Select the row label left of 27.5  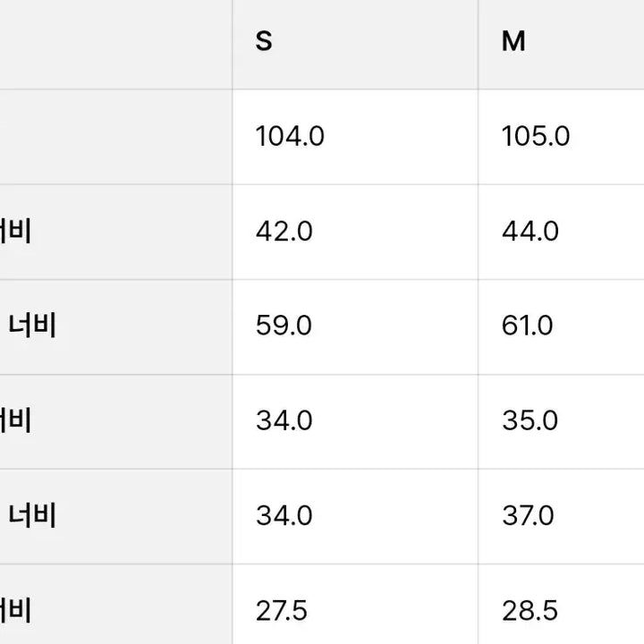[x=16, y=611]
